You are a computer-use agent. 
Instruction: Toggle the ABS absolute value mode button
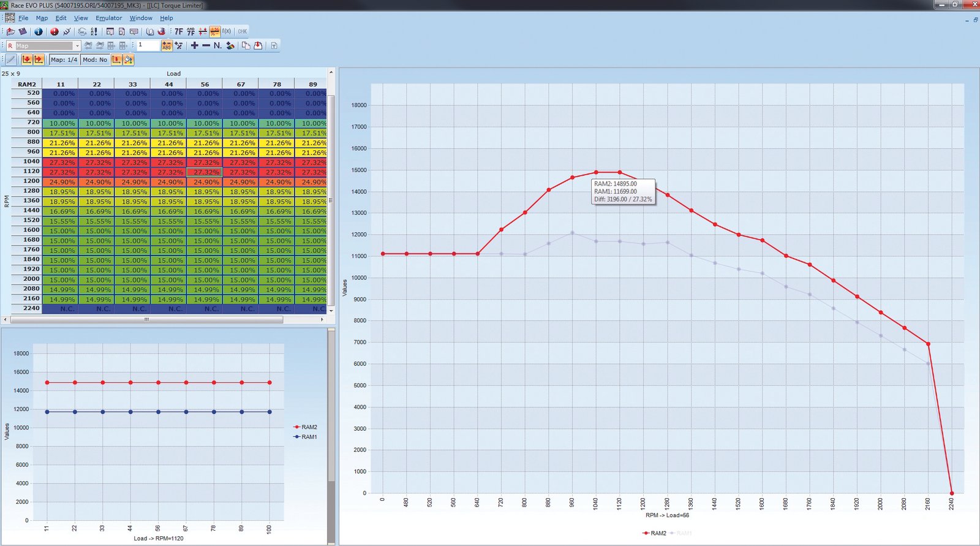click(167, 45)
